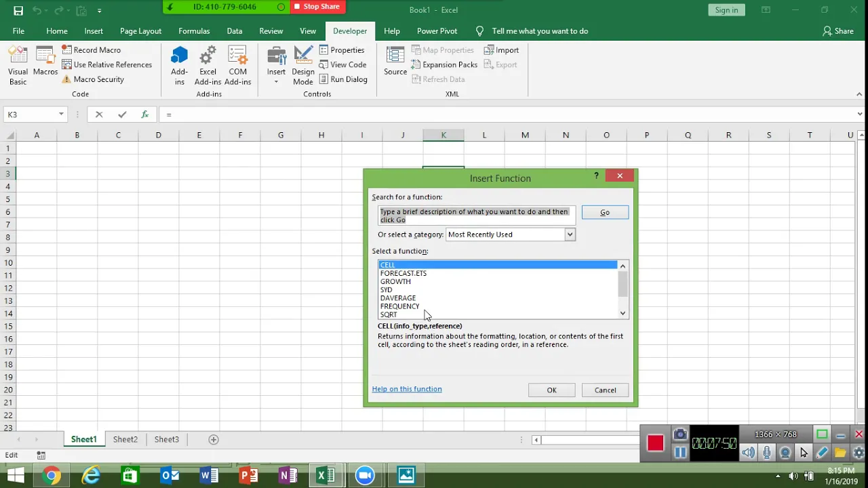The width and height of the screenshot is (868, 488).
Task: Switch to the Page Layout tab
Action: point(140,31)
